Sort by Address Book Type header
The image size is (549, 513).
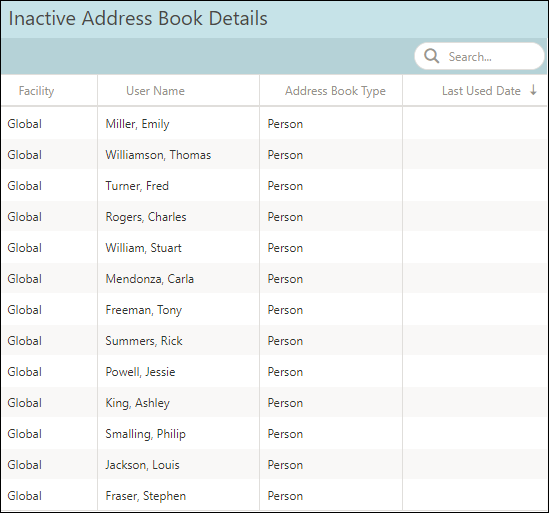click(335, 91)
